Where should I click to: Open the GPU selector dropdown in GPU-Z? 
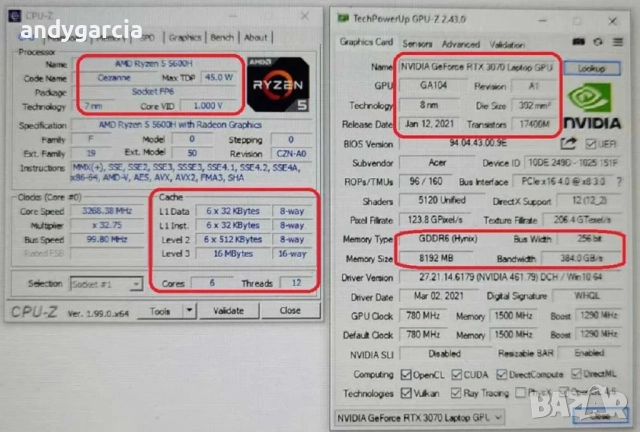[419, 418]
